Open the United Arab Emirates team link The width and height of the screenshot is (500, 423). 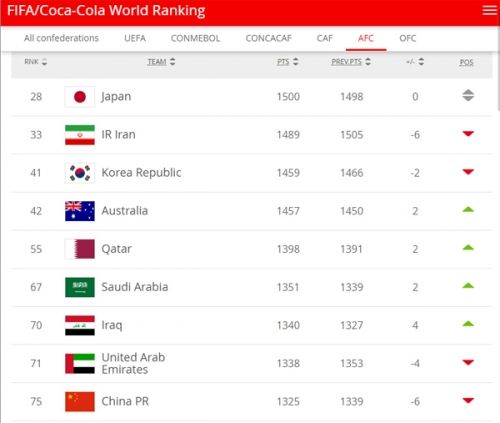[133, 363]
